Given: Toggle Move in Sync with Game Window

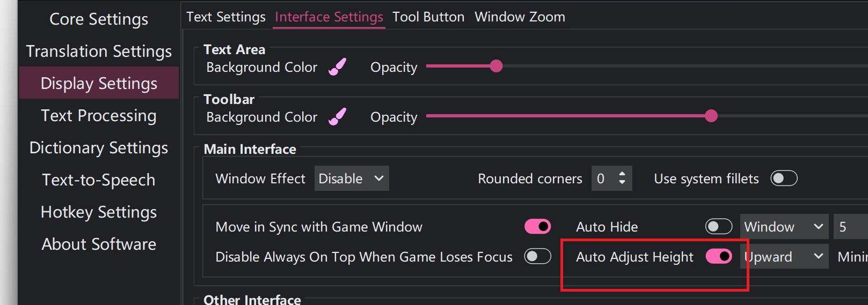Looking at the screenshot, I should tap(537, 227).
